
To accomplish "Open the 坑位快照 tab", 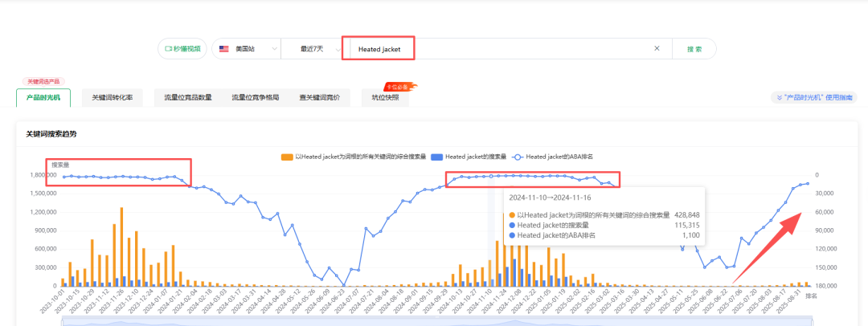I will coord(385,97).
